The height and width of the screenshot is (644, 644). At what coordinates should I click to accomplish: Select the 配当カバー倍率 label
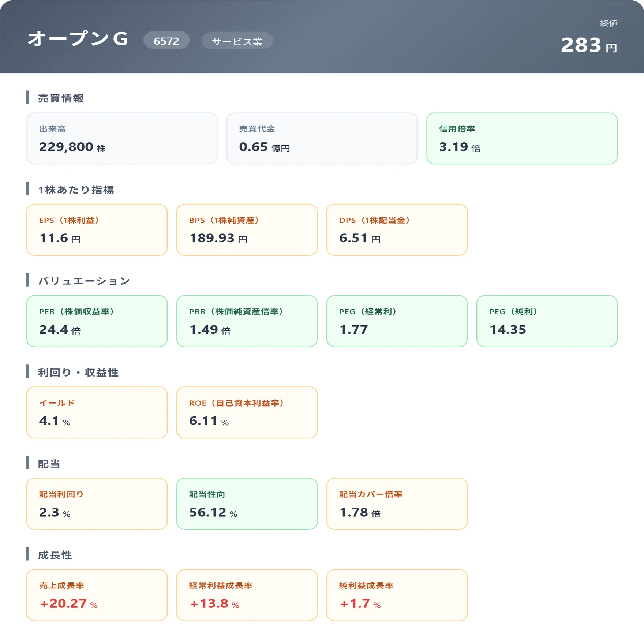(371, 494)
